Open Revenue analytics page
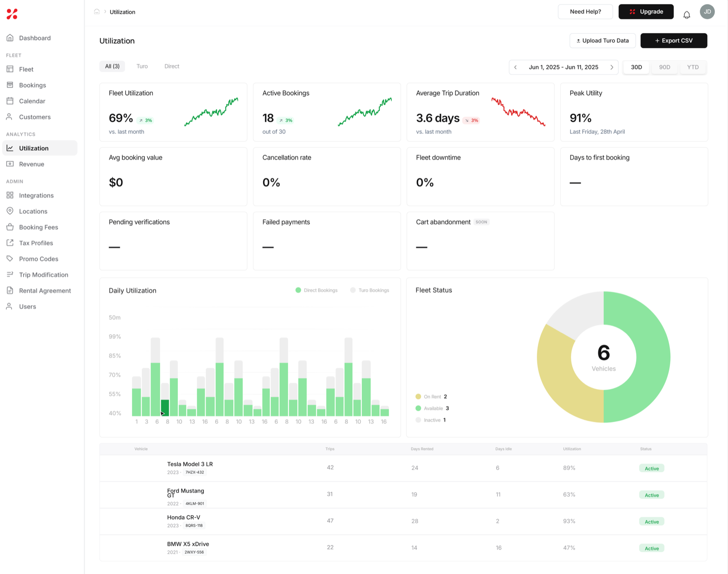The image size is (728, 574). [40, 164]
